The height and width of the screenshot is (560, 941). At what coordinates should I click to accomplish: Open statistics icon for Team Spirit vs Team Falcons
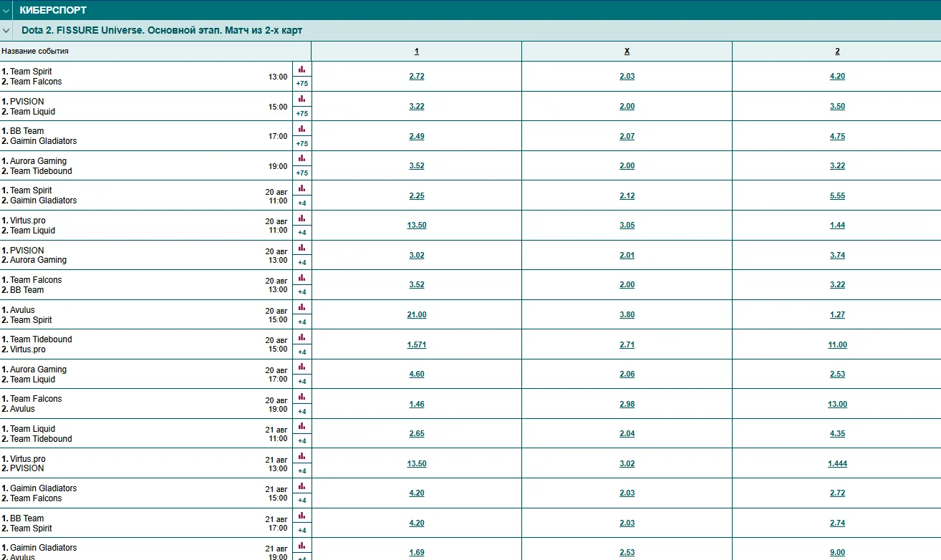301,69
